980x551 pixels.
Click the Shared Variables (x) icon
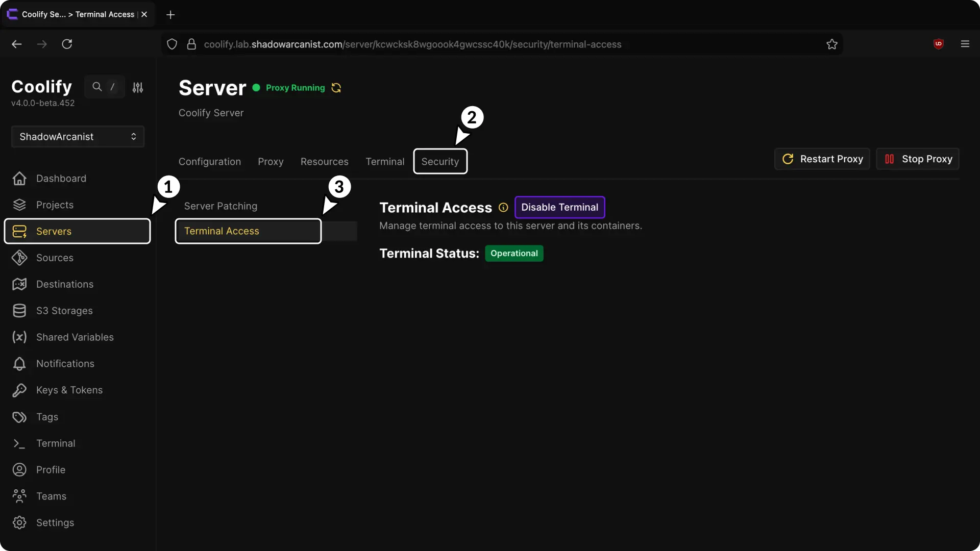point(19,337)
